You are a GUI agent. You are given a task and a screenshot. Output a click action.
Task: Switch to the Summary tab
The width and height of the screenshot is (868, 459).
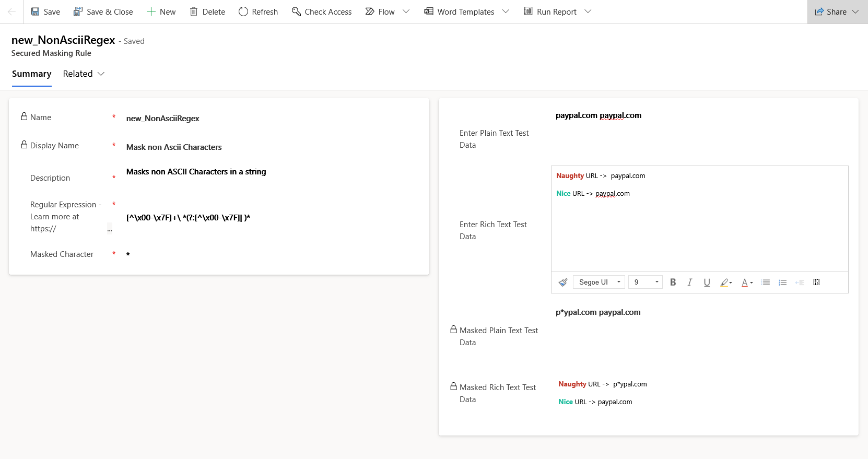tap(31, 74)
